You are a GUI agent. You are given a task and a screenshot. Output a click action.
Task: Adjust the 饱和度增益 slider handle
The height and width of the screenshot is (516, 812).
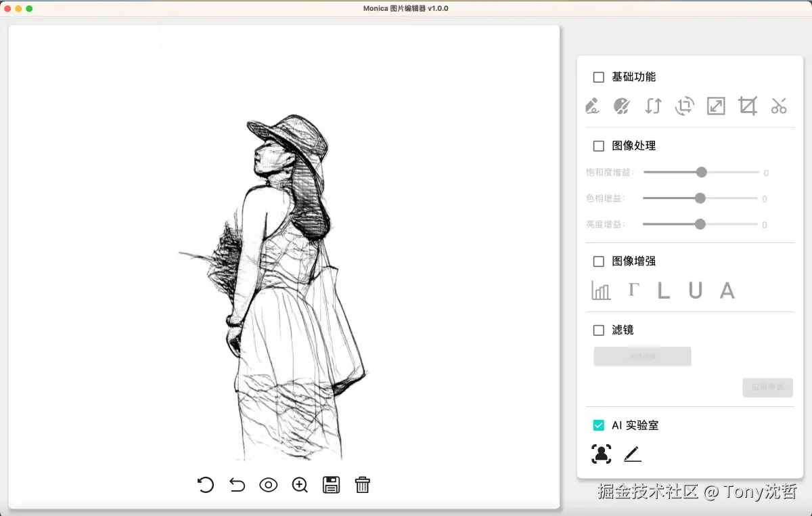point(702,172)
